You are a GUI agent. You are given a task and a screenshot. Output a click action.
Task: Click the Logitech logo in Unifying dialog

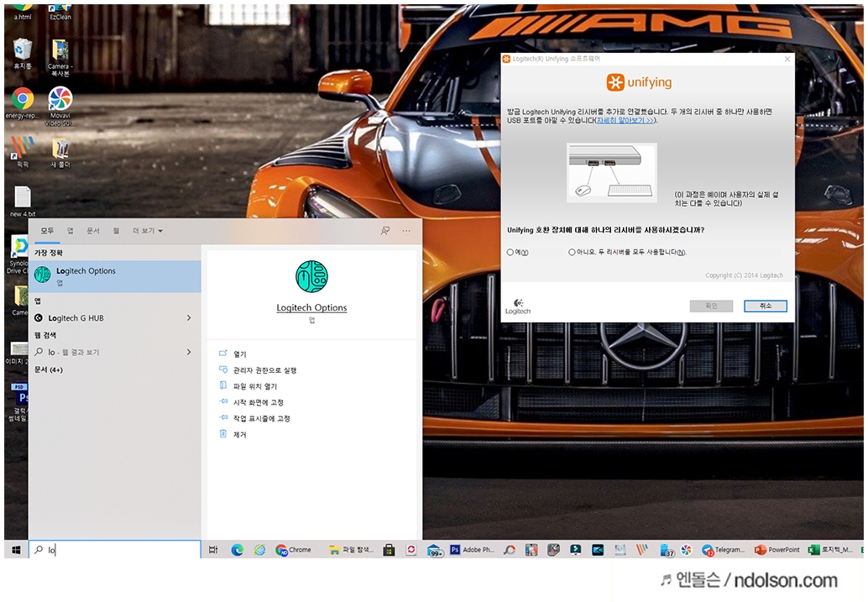518,306
